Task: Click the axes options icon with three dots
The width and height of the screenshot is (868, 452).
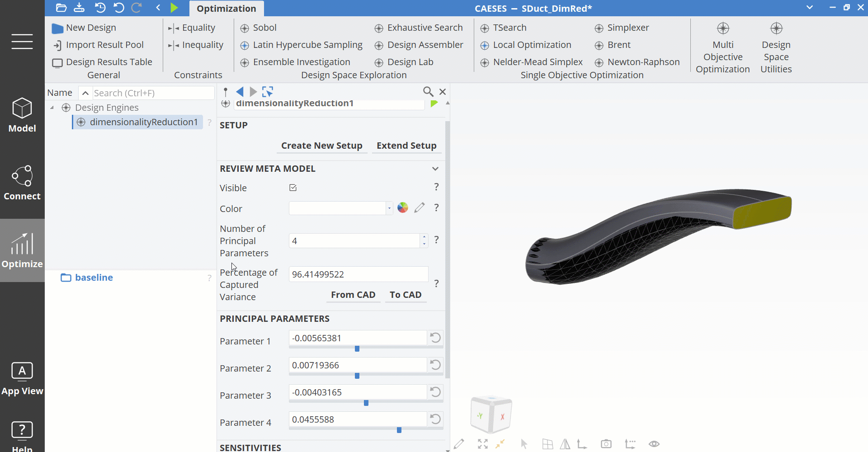Action: pos(630,444)
